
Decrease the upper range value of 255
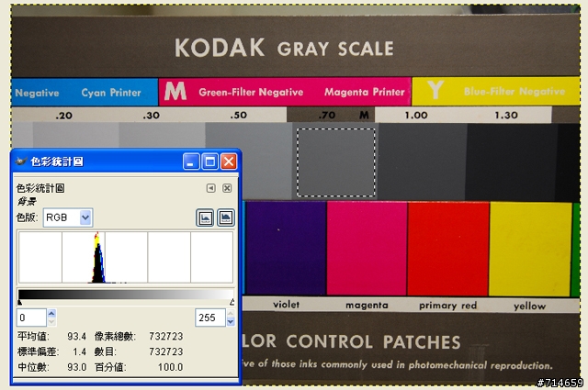coord(231,322)
